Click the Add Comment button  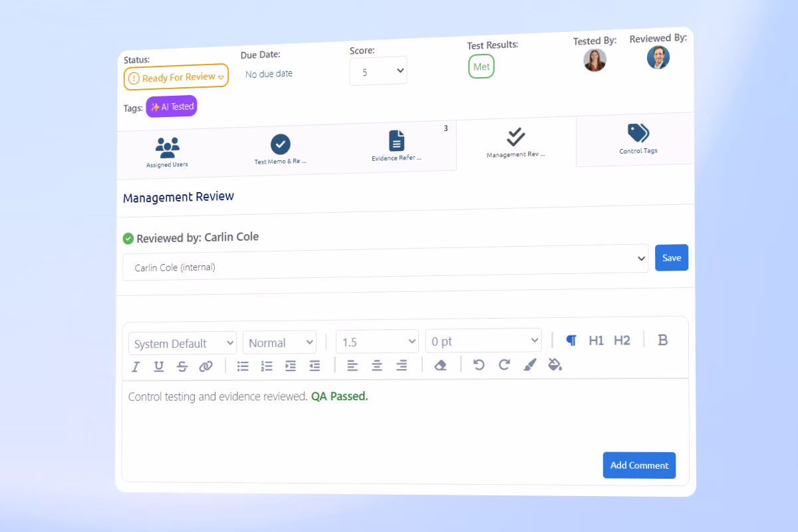(x=639, y=465)
